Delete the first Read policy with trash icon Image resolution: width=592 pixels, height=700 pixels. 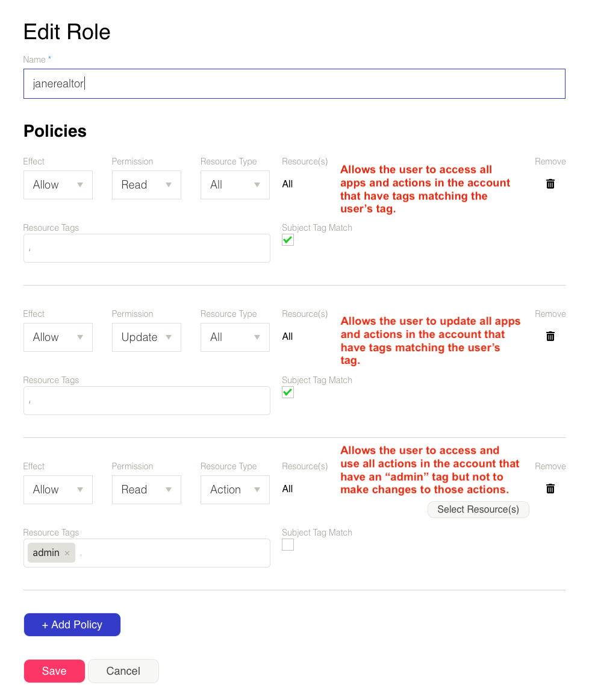[550, 184]
